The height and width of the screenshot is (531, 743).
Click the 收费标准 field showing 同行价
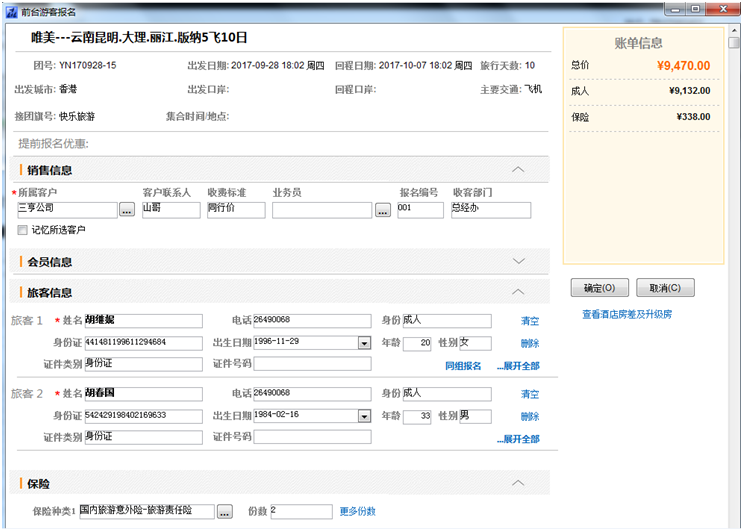(236, 210)
